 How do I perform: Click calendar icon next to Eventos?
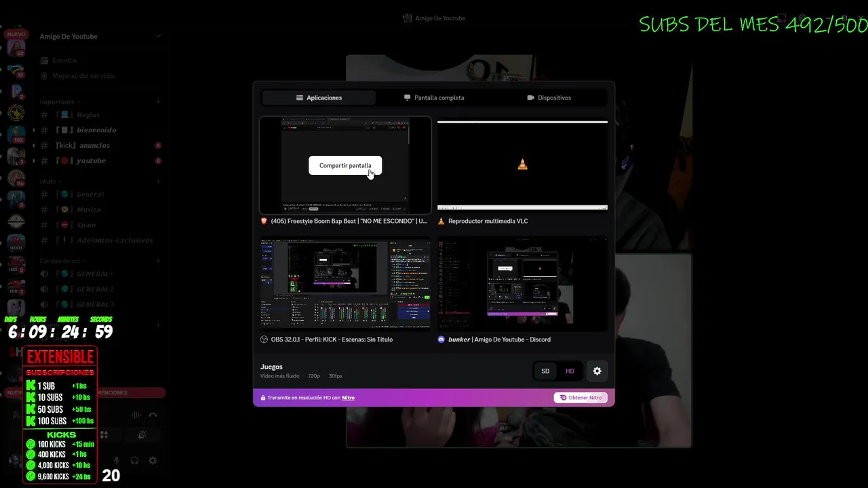point(45,60)
